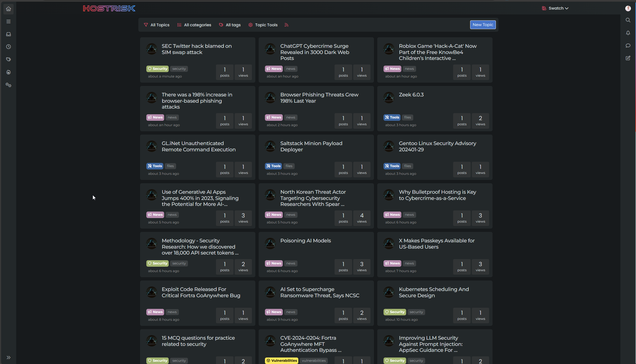The image size is (636, 364).
Task: Select the All tags menu item
Action: click(230, 25)
